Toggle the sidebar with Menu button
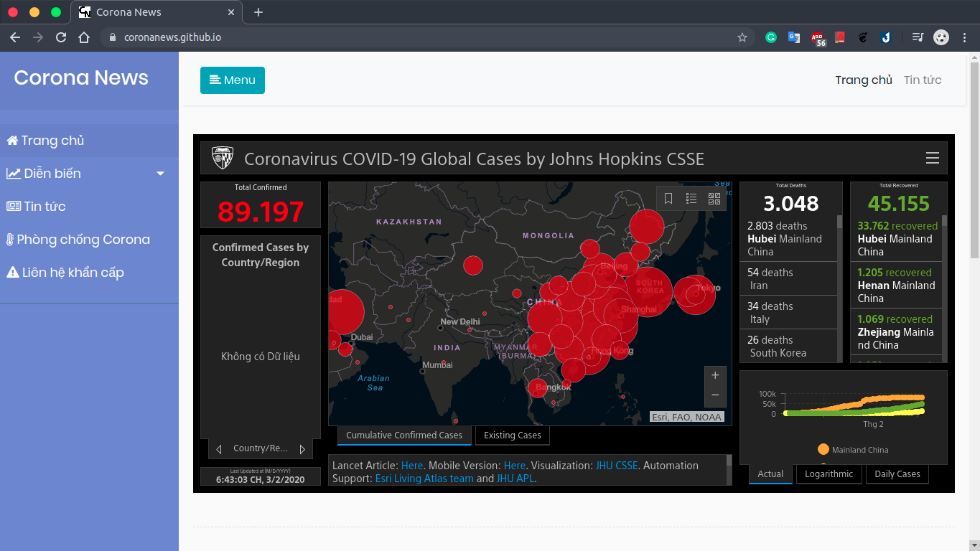This screenshot has width=980, height=551. tap(233, 80)
